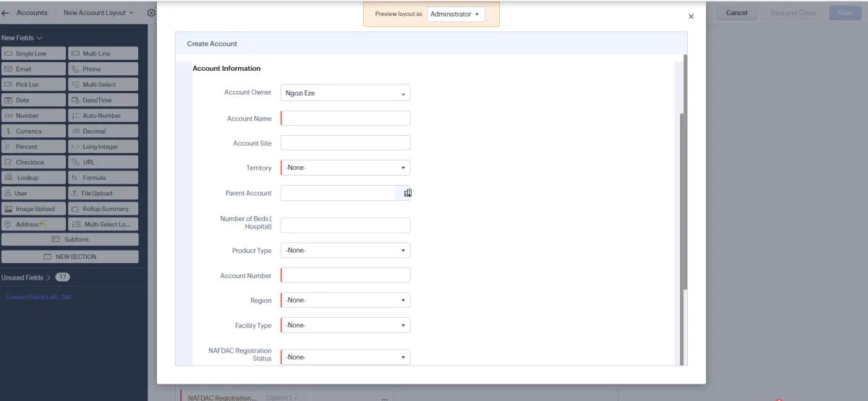Viewport: 868px width, 401px height.
Task: Pick the Image Upload field type
Action: pyautogui.click(x=33, y=209)
